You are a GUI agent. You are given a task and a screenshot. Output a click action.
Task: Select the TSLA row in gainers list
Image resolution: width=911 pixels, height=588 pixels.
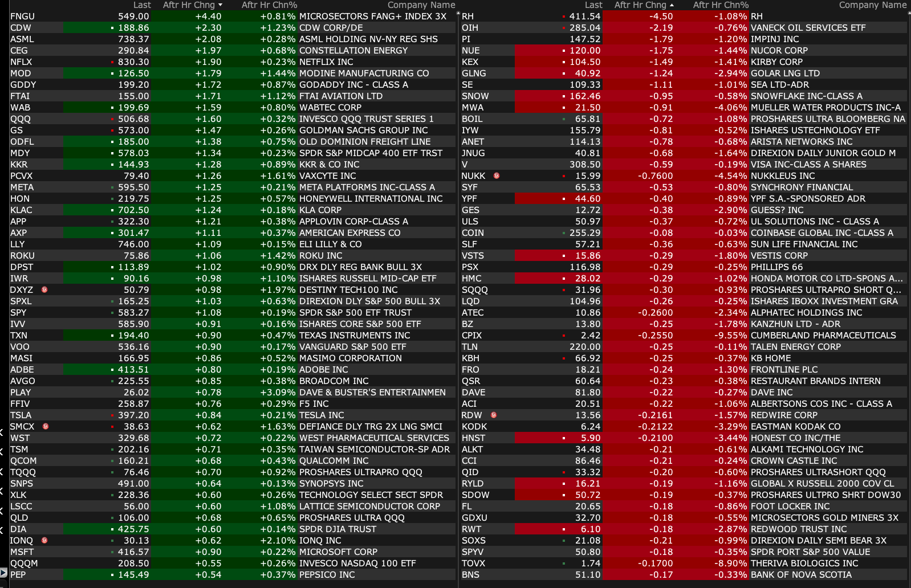click(x=21, y=415)
